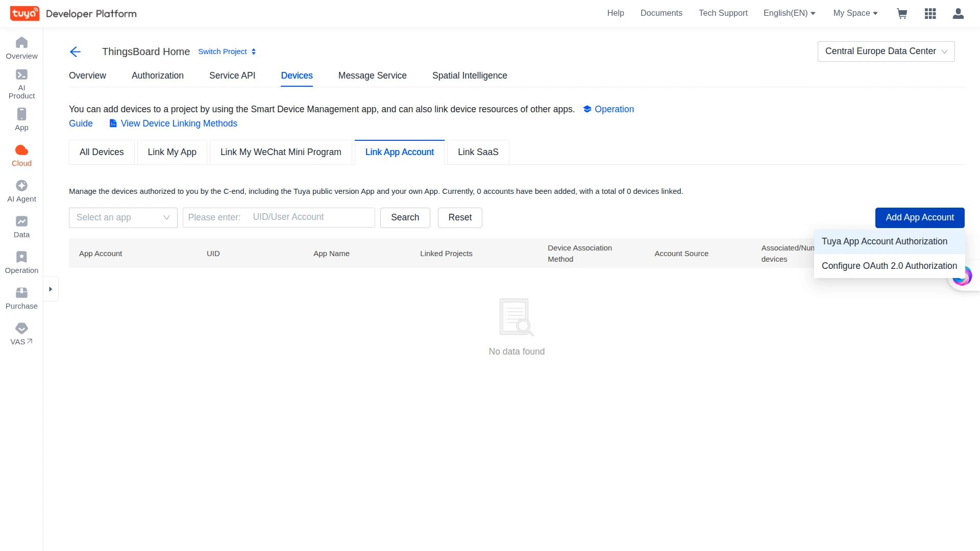
Task: Click the Tuya logo
Action: click(24, 13)
